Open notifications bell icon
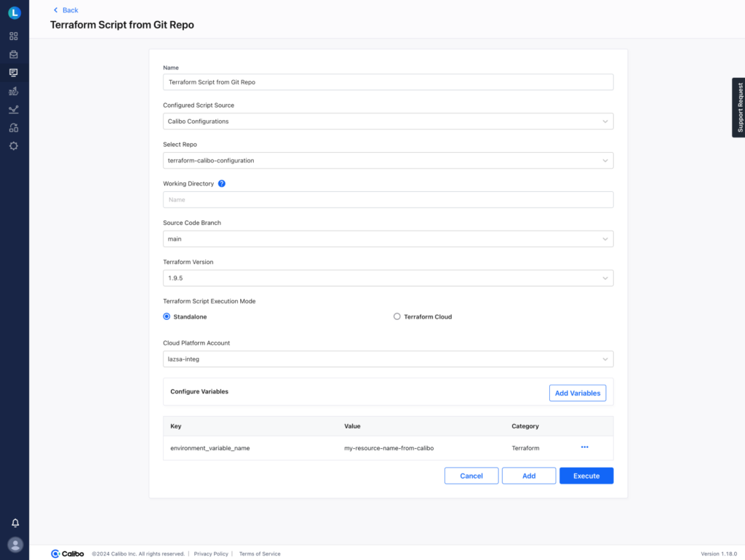Screen dimensions: 745x560 click(15, 523)
